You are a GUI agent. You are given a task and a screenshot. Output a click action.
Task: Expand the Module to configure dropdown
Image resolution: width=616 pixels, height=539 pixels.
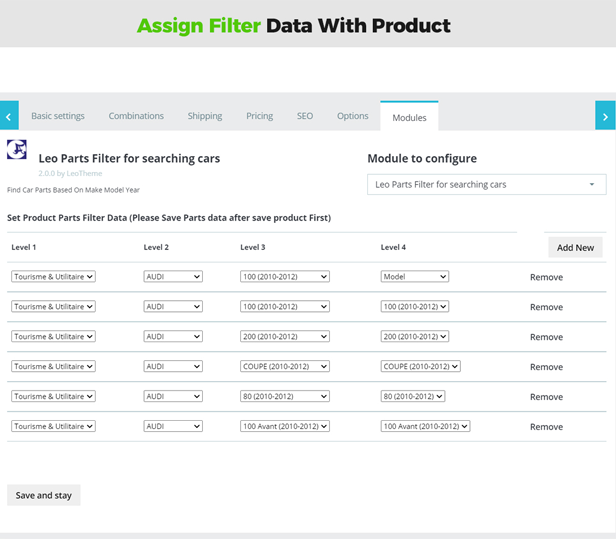486,185
